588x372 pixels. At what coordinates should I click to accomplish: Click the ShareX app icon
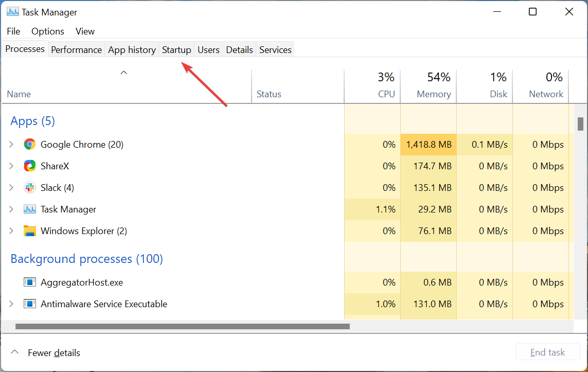30,166
